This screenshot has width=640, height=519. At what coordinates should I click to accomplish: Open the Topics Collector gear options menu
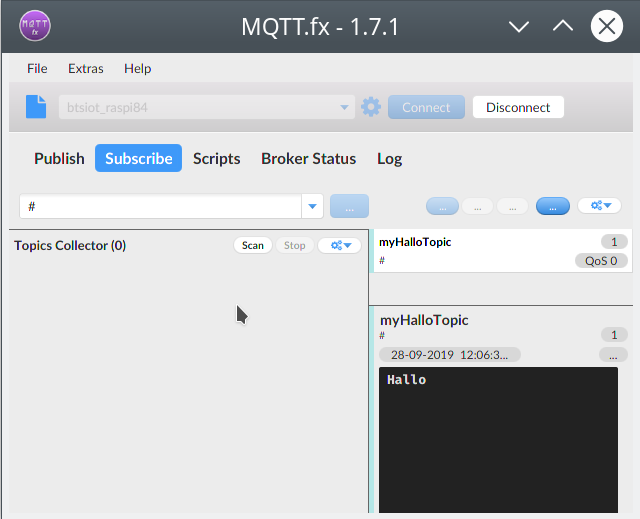340,245
